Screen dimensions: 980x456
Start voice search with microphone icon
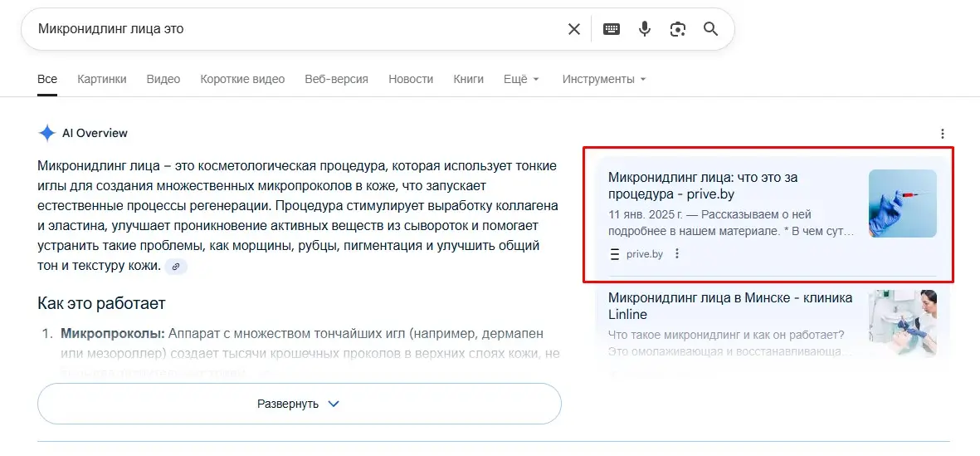(x=645, y=29)
